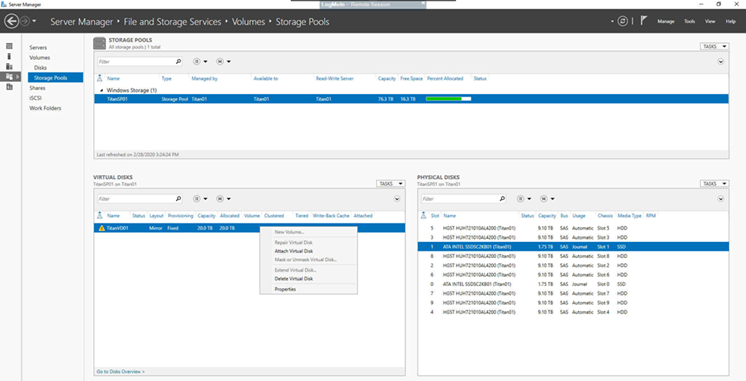Image resolution: width=746 pixels, height=381 pixels.
Task: Select the File and Storage Services rail icon
Action: click(x=10, y=77)
